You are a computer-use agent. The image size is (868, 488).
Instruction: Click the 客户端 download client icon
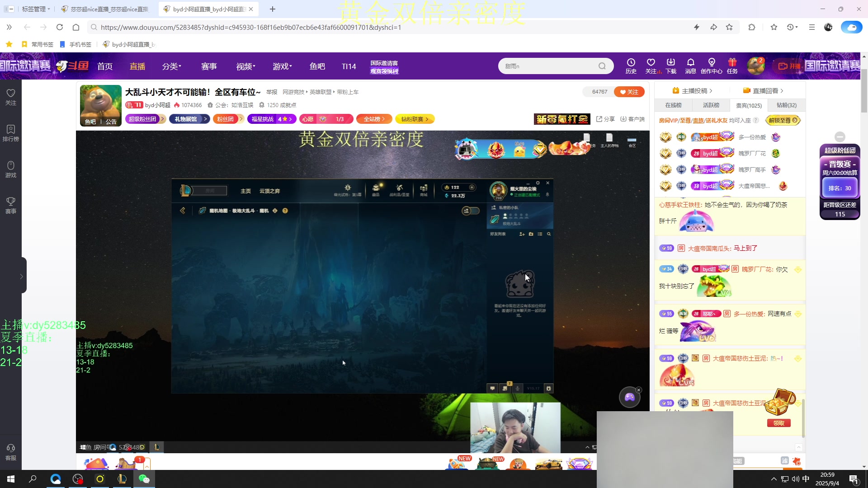(632, 119)
